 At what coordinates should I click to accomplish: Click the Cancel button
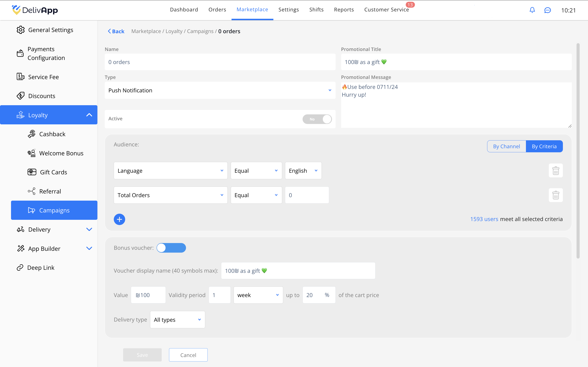188,355
